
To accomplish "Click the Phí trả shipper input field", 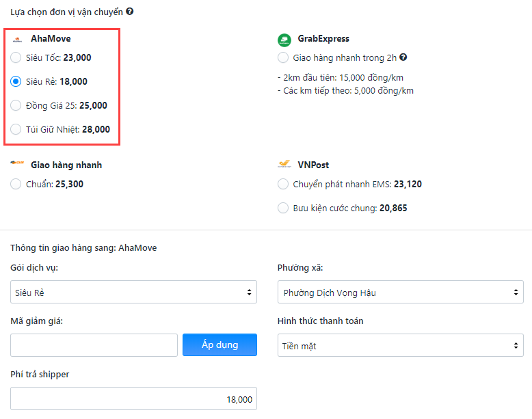I will (133, 398).
